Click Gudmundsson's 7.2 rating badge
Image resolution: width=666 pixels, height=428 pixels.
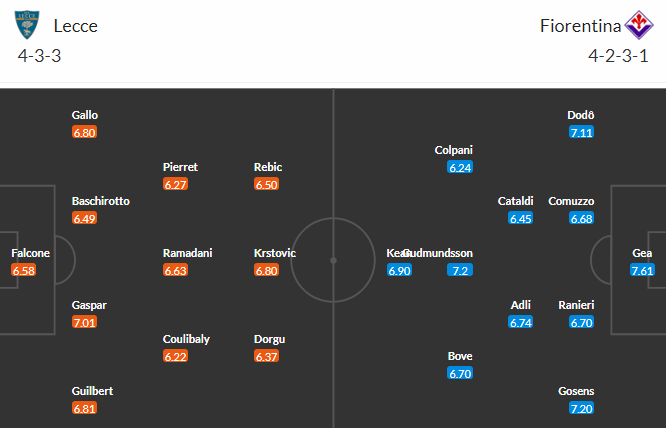[460, 270]
